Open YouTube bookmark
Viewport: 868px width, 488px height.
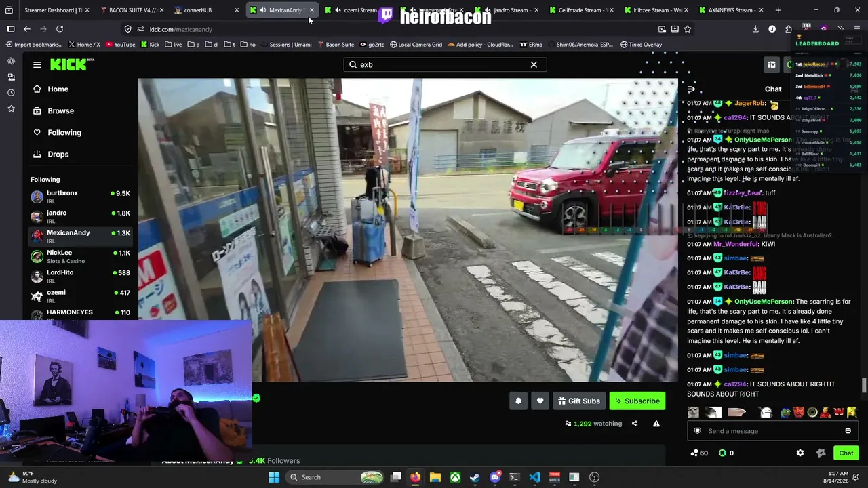[x=119, y=45]
